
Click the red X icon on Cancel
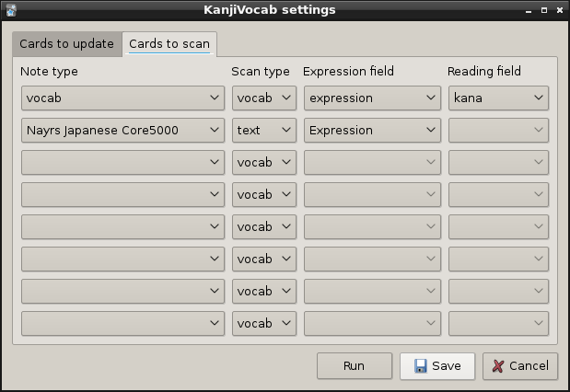tap(498, 366)
